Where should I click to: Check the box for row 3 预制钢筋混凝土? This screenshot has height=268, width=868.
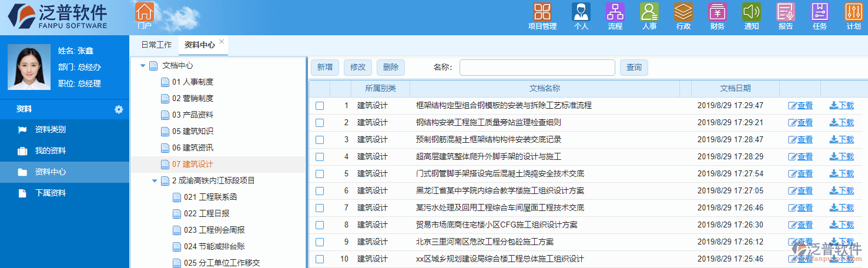[320, 140]
